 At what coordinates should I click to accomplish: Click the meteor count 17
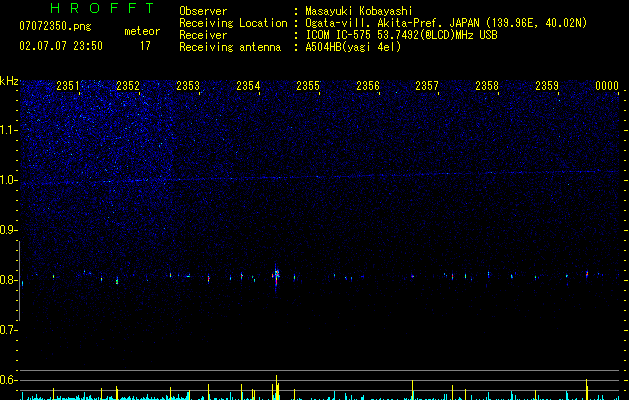click(x=145, y=46)
